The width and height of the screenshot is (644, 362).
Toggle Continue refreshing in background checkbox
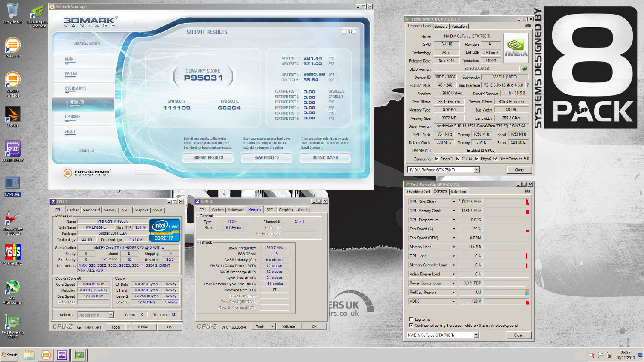[x=411, y=326]
